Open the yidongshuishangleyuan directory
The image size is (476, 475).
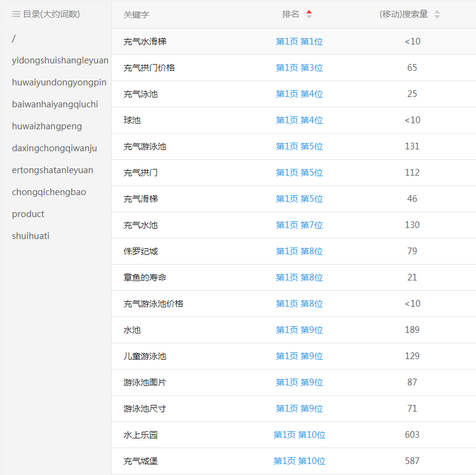(60, 60)
